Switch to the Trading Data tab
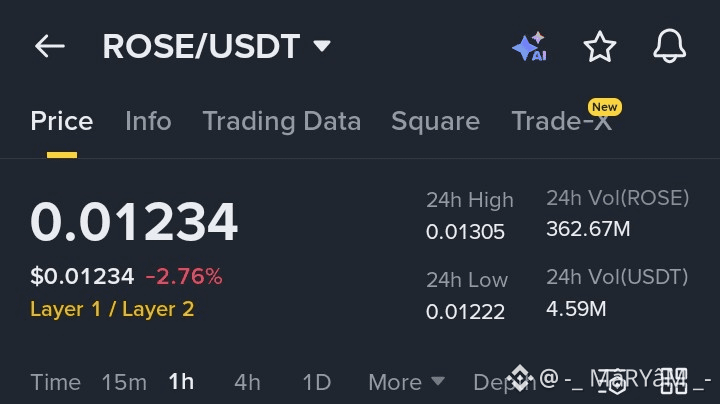The width and height of the screenshot is (720, 404). (x=281, y=121)
